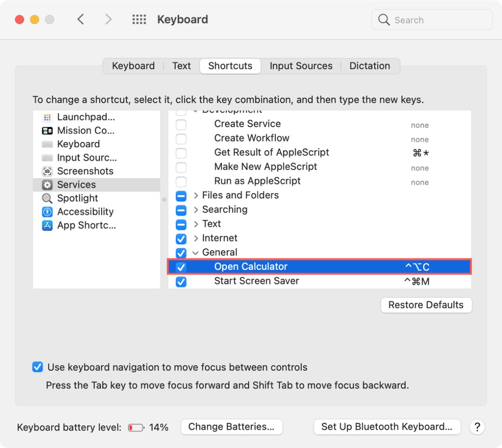502x448 pixels.
Task: Click the Restore Defaults button
Action: (x=426, y=305)
